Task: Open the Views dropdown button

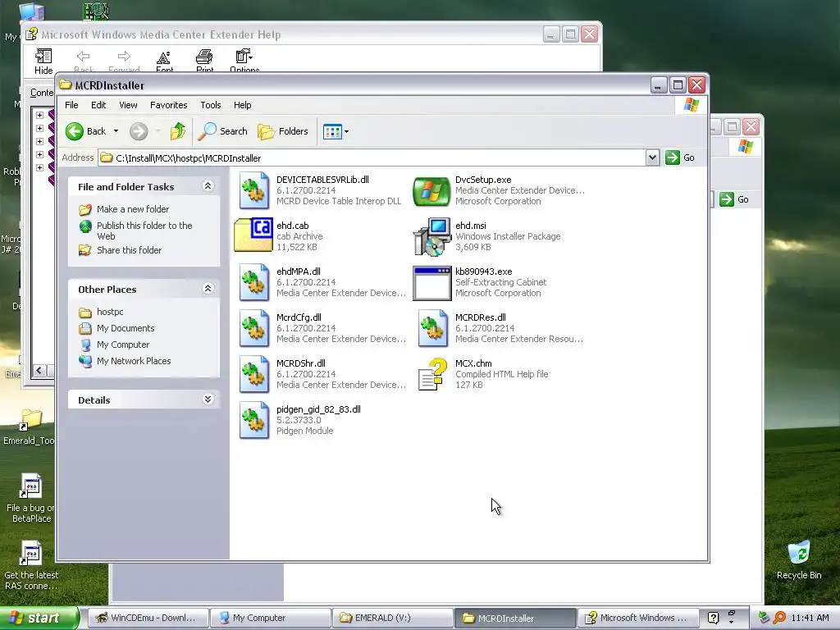Action: (x=336, y=131)
